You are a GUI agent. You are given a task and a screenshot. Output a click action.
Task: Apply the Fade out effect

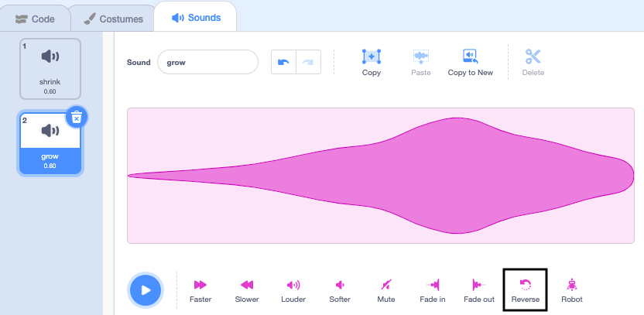coord(479,291)
